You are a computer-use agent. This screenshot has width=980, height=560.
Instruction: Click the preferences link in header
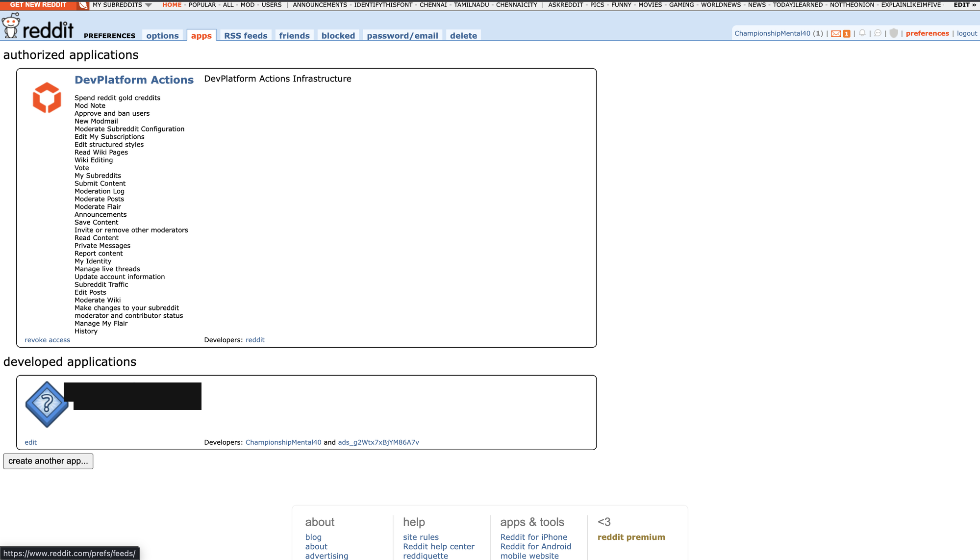point(927,33)
